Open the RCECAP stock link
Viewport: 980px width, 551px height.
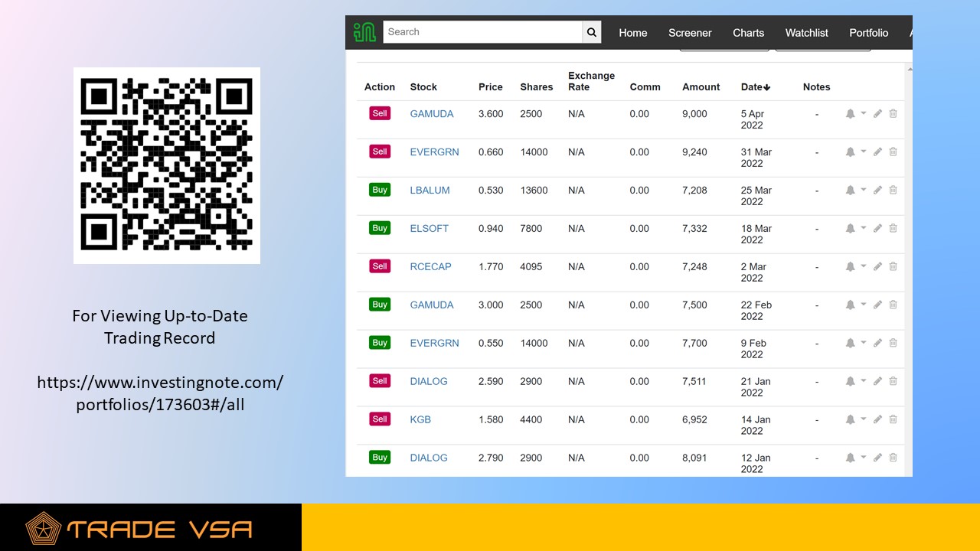click(430, 266)
